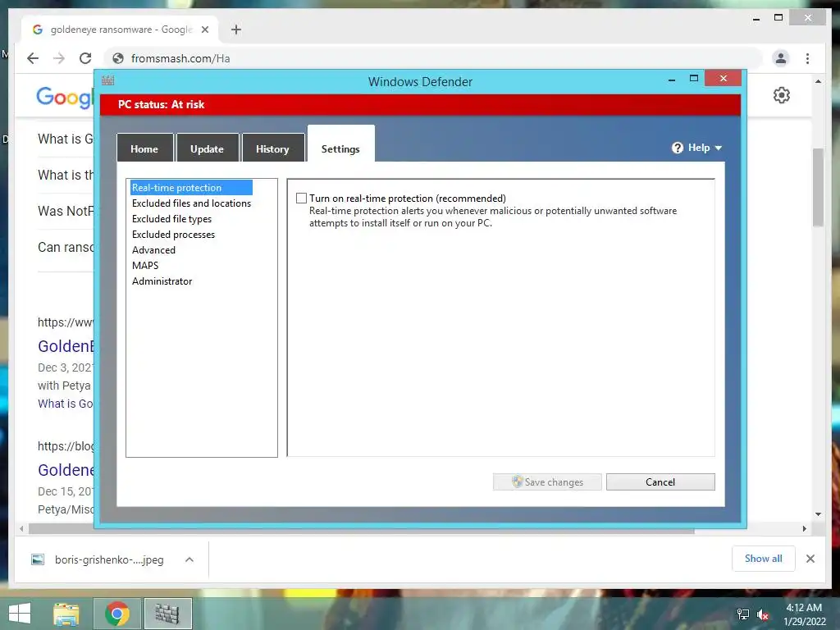Open the downloaded boris-grishenko jpeg file
The width and height of the screenshot is (840, 630).
(x=109, y=559)
